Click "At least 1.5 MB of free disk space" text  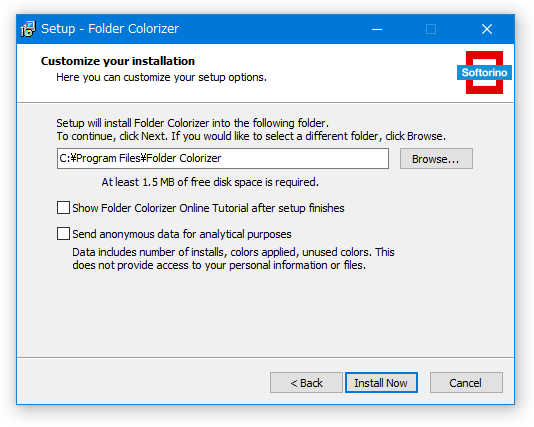[x=210, y=182]
